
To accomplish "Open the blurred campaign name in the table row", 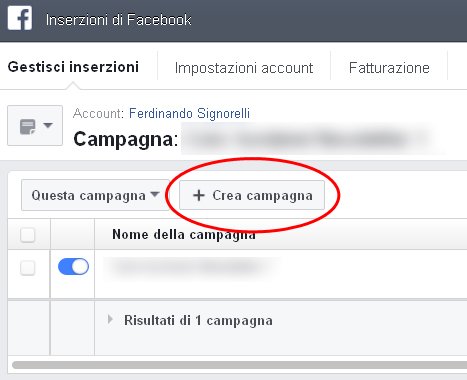I will 190,267.
